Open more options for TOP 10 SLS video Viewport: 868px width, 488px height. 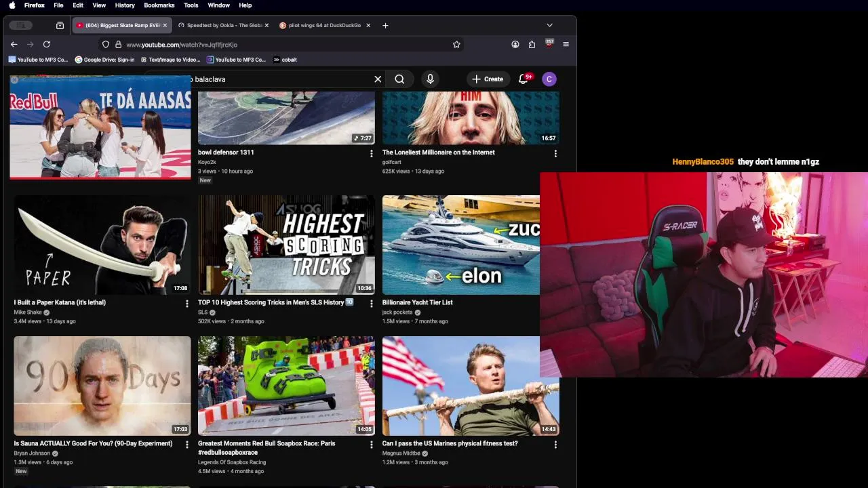tap(371, 304)
